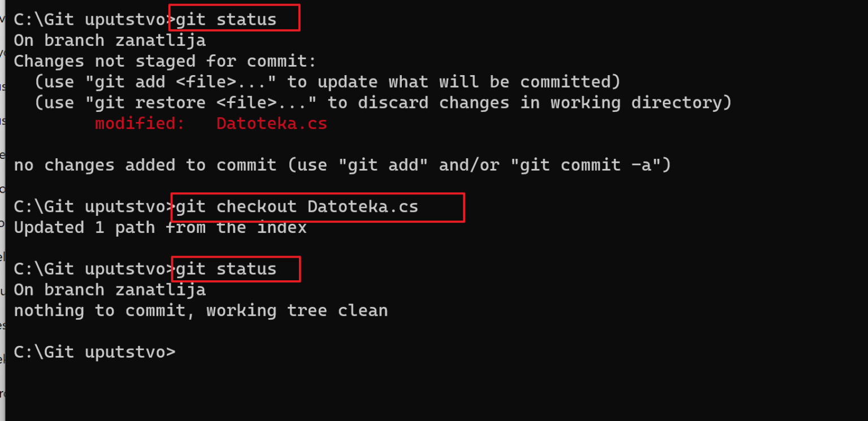The width and height of the screenshot is (868, 421).
Task: Click the git status command after the checkout output
Action: click(x=227, y=269)
